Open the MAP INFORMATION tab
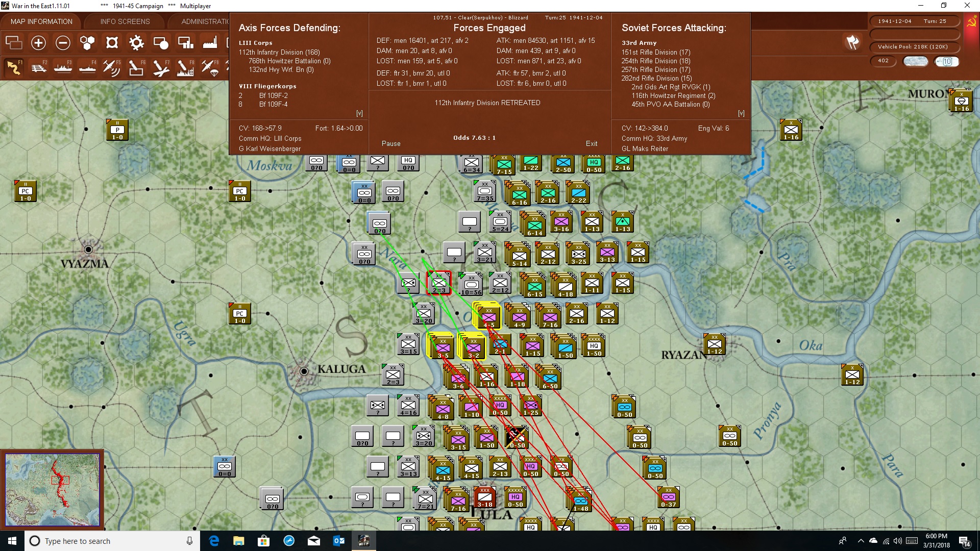This screenshot has height=551, width=980. [41, 21]
